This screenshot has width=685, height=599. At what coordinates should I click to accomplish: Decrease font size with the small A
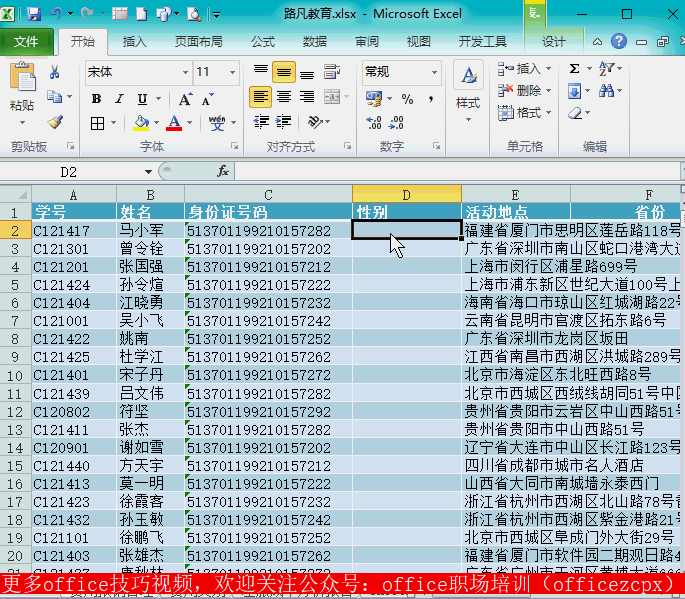tap(208, 99)
